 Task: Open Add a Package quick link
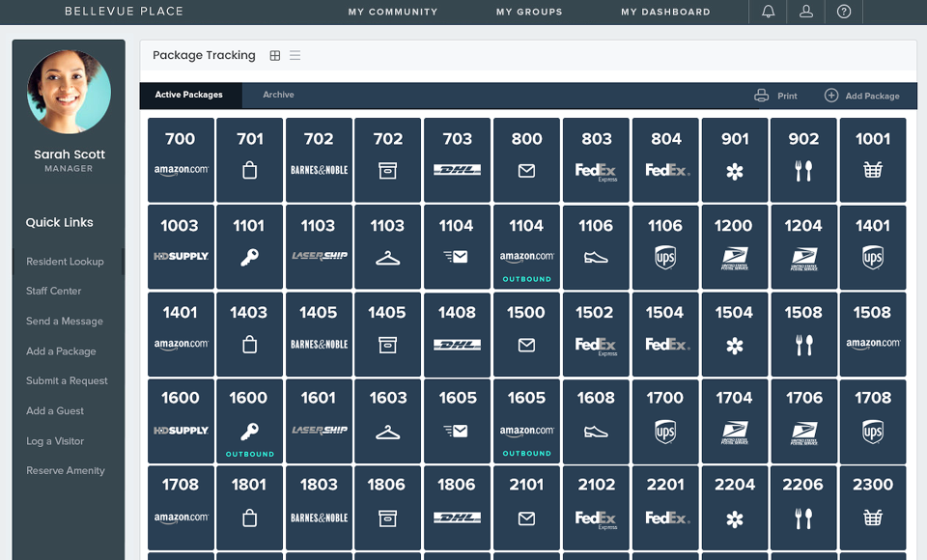61,351
